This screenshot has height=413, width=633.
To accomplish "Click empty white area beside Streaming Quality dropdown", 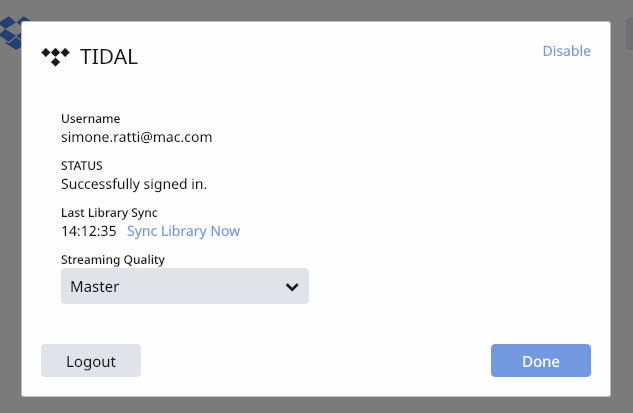I will pos(444,286).
